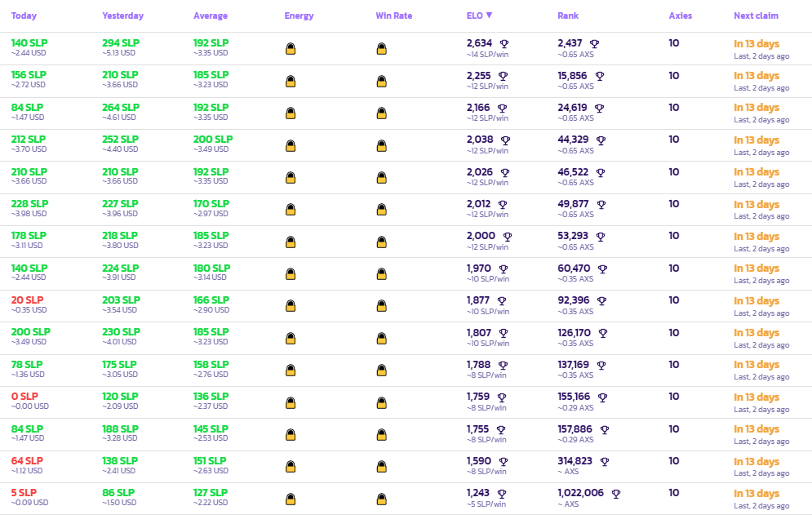Sort by the Next claim column header
812x515 pixels.
(756, 16)
